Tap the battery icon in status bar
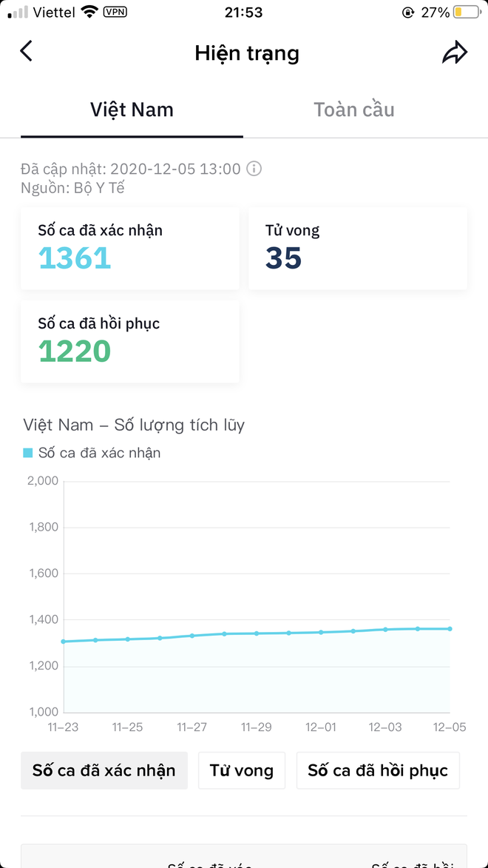 coord(468,13)
